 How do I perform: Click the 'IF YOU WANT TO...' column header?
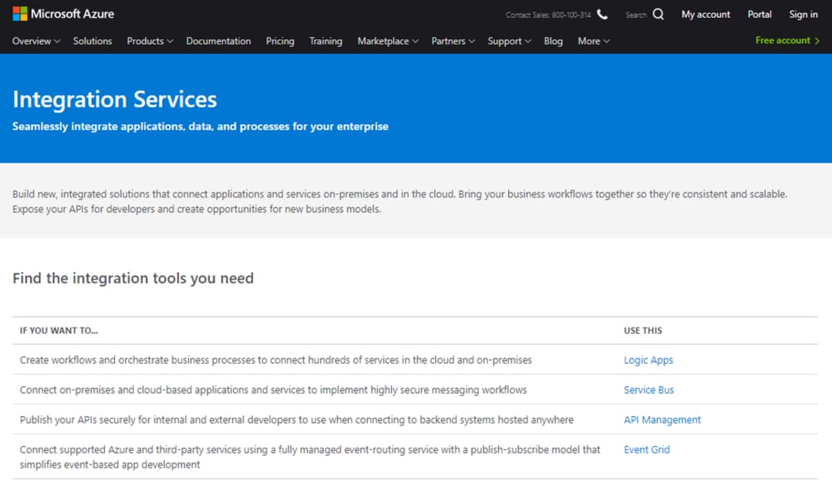tap(59, 331)
